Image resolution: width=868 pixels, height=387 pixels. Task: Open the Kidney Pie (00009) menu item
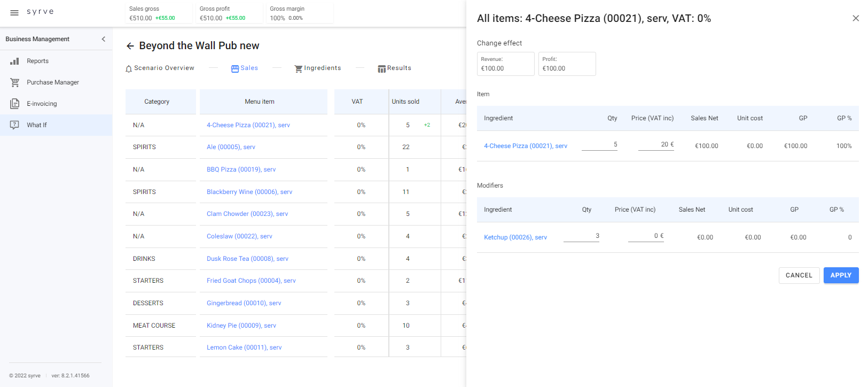click(x=241, y=326)
